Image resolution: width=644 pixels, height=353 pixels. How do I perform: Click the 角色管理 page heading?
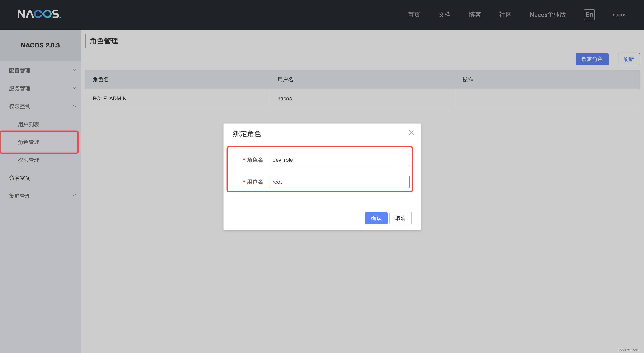pos(104,41)
